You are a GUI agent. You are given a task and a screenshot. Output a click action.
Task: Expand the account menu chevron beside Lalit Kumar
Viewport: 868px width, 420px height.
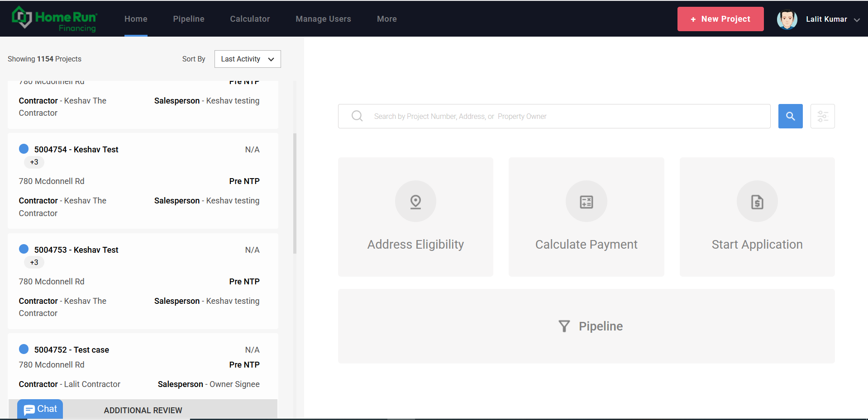(857, 20)
